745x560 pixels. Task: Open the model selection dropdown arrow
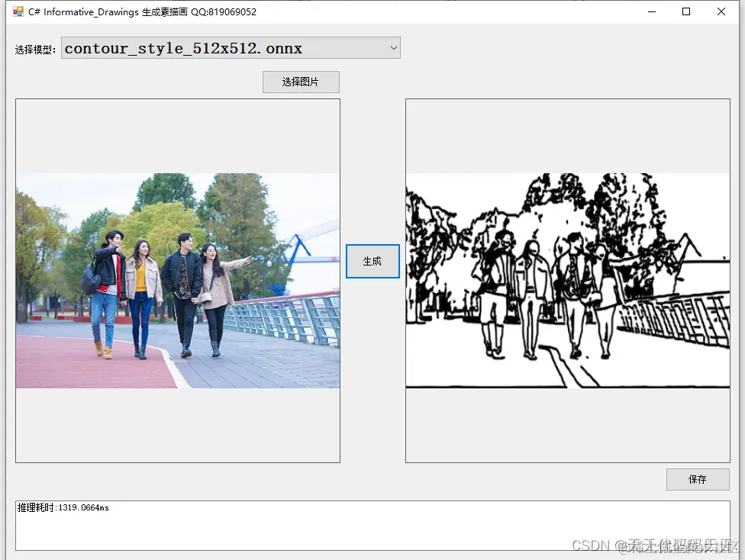393,48
